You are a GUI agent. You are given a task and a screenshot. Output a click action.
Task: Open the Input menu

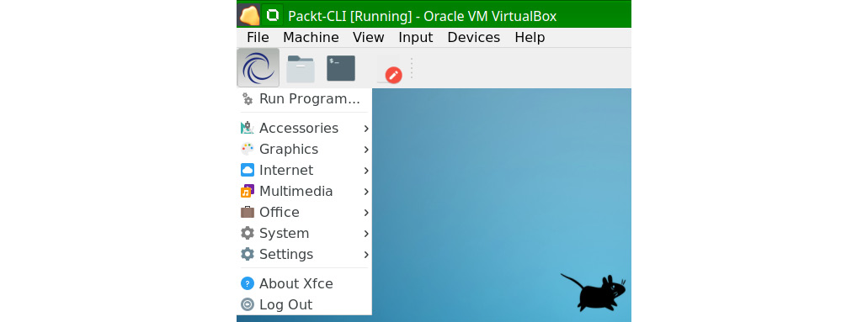click(x=416, y=37)
